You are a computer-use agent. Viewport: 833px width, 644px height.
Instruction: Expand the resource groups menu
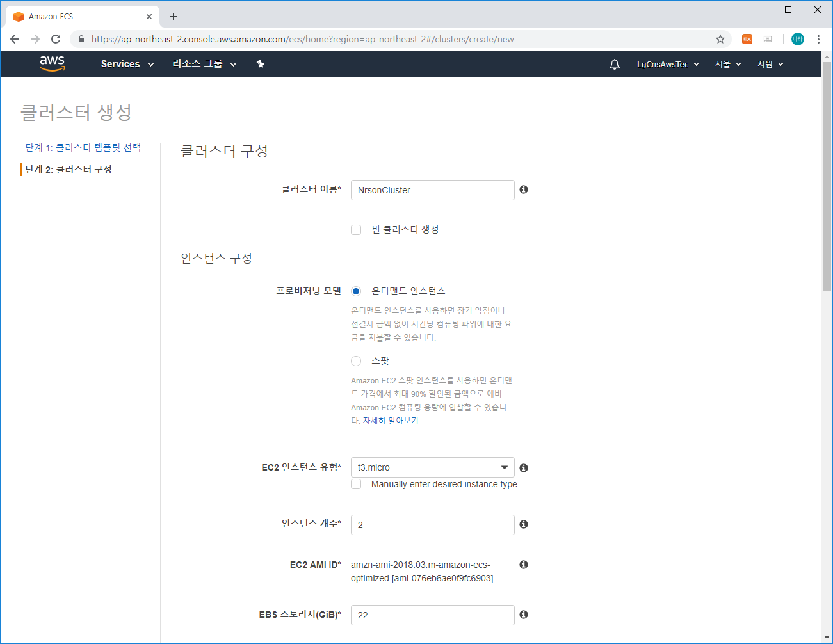click(x=204, y=64)
